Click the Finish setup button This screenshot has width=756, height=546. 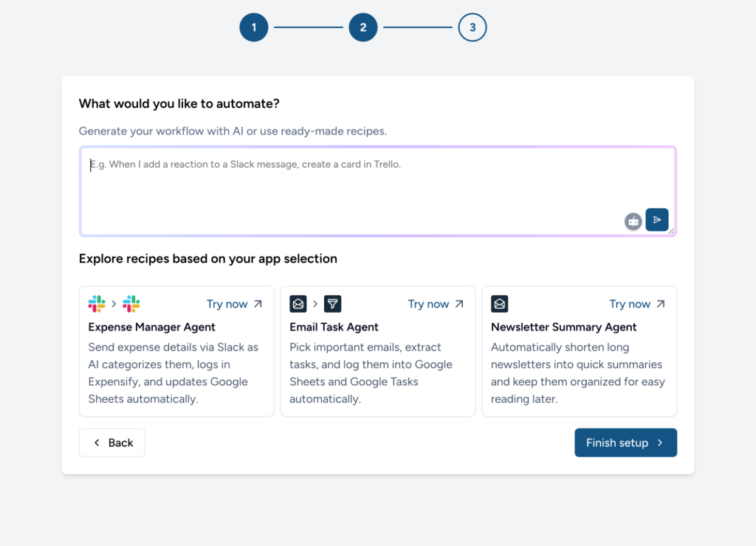click(625, 443)
